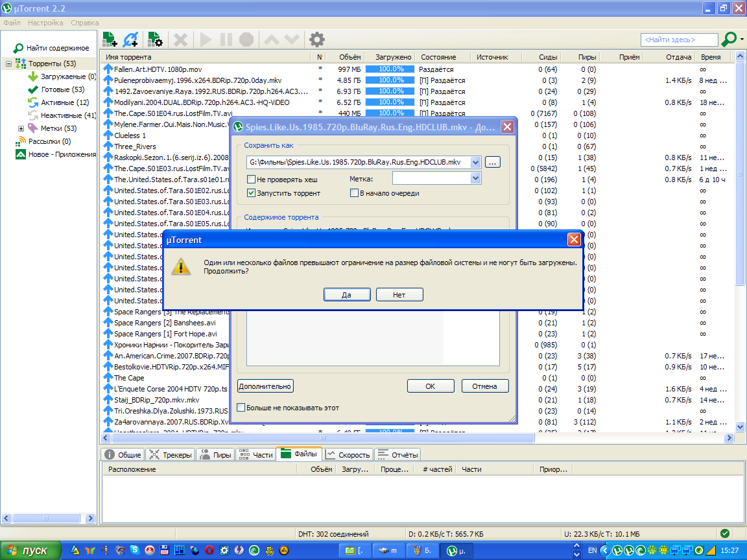Select Найти содержимое in the sidebar
Image resolution: width=747 pixels, height=560 pixels.
(x=51, y=48)
